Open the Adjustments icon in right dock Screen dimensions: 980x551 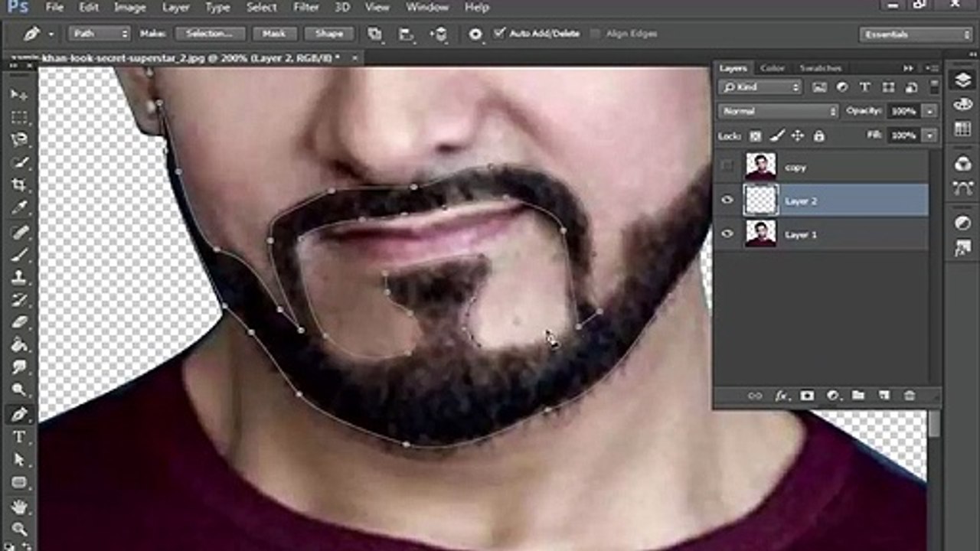click(962, 223)
